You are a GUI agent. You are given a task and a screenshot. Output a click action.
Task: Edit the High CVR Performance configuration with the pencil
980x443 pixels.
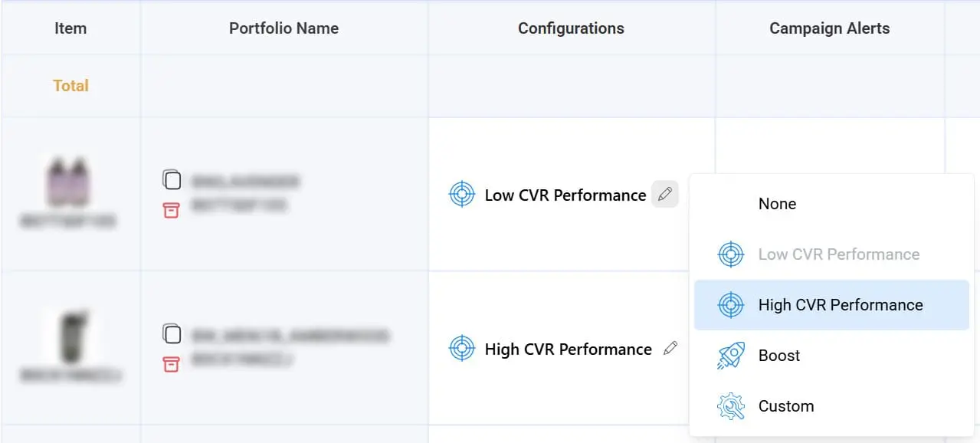tap(670, 348)
